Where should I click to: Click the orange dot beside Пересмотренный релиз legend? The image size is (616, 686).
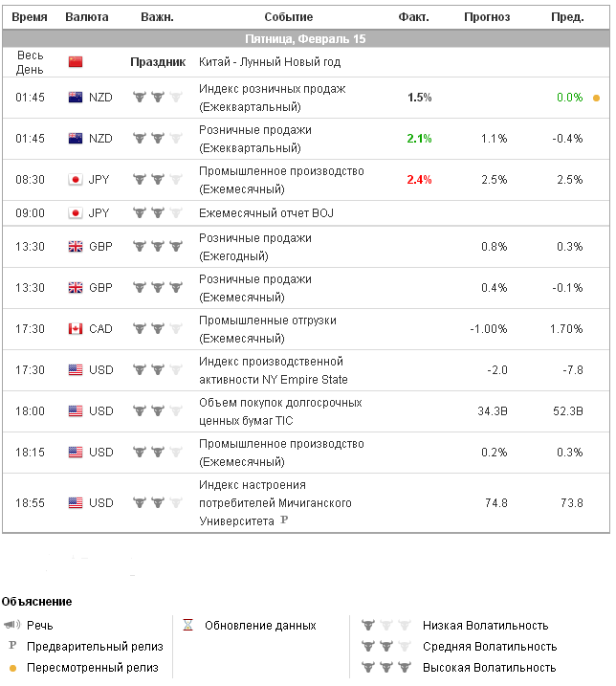pos(12,668)
